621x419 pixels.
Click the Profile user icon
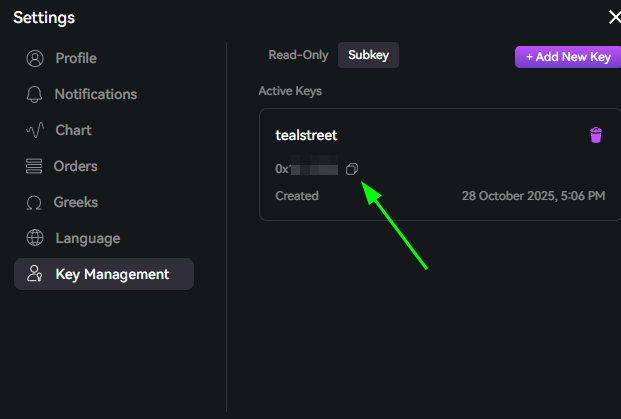point(35,58)
